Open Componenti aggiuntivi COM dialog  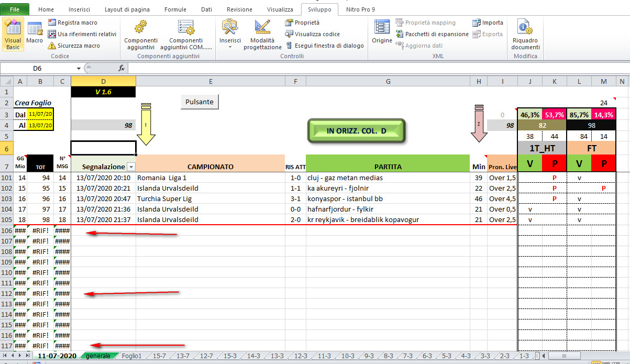pyautogui.click(x=186, y=35)
